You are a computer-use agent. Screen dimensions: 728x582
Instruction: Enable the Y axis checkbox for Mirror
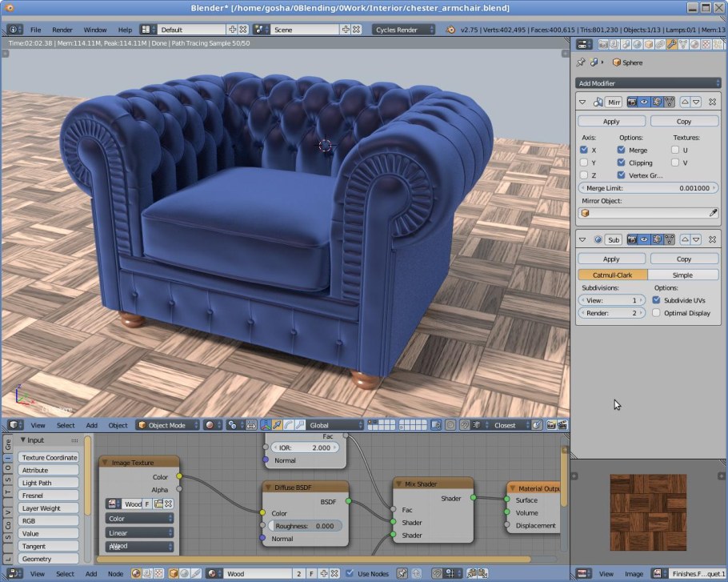(584, 163)
